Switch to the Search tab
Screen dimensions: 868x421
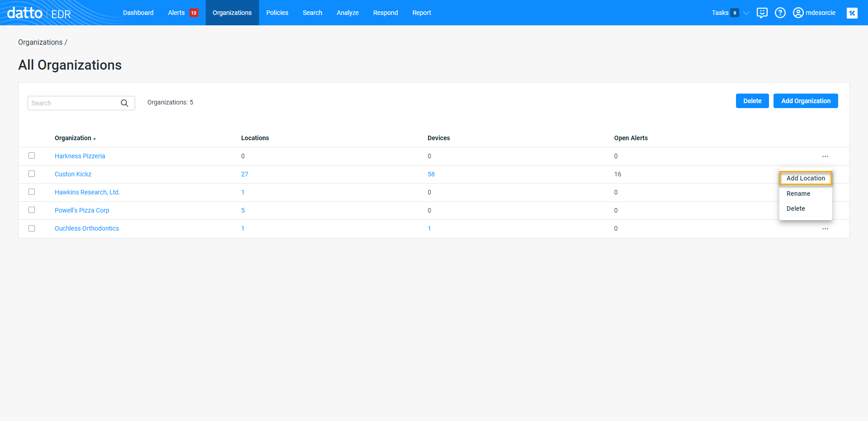312,13
